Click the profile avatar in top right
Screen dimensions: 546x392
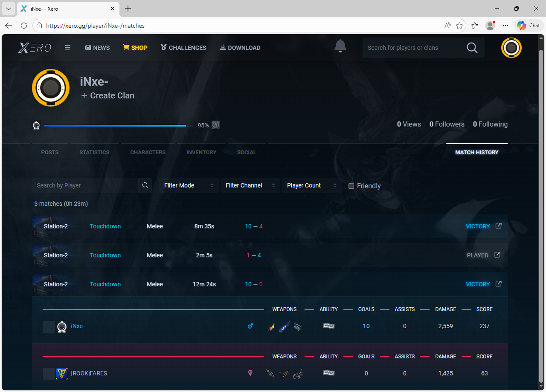[x=511, y=48]
